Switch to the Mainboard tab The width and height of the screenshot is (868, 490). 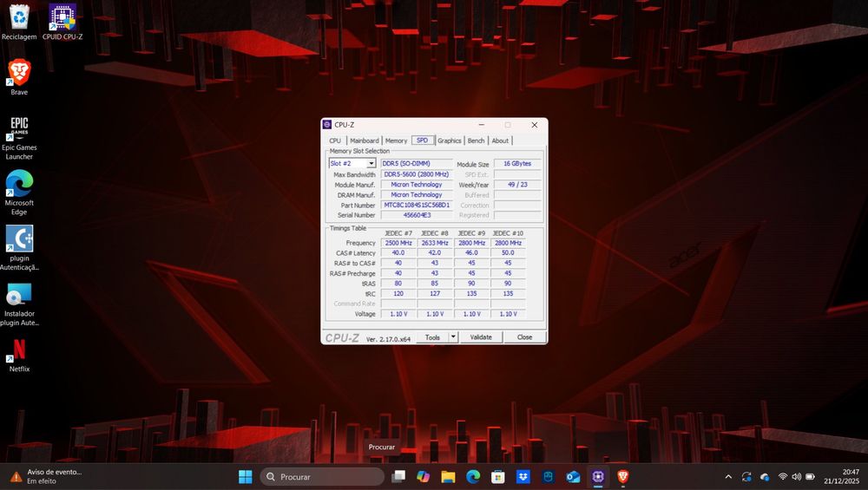pyautogui.click(x=365, y=140)
